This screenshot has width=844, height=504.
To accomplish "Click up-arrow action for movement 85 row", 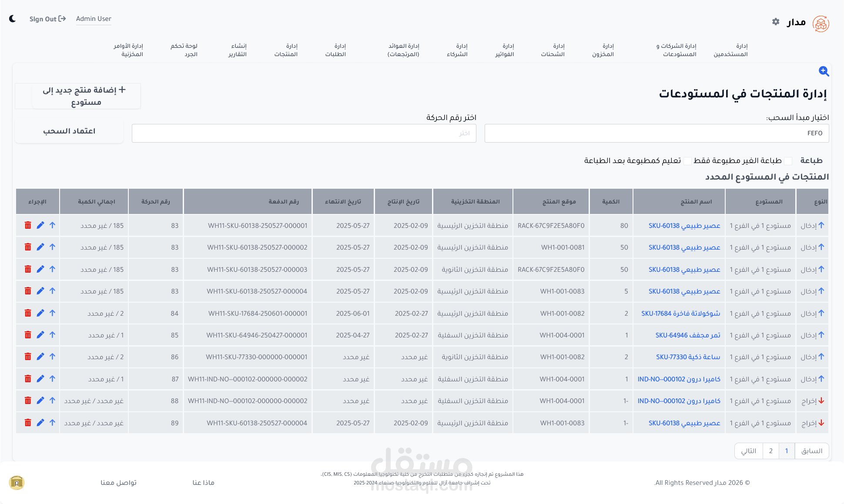I will tap(52, 335).
